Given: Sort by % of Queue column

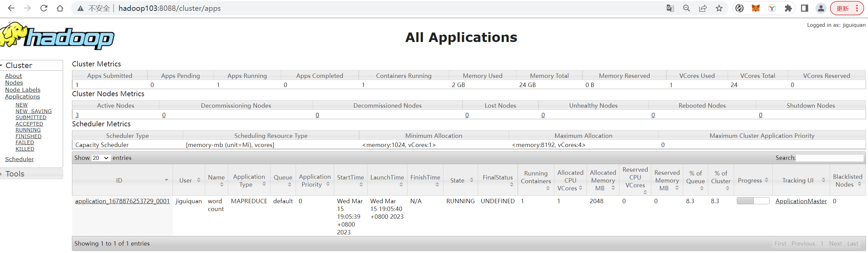Looking at the screenshot, I should click(x=702, y=188).
